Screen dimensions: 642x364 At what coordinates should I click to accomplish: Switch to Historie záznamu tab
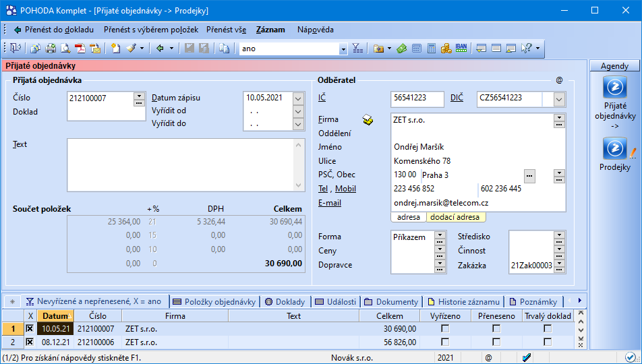point(464,302)
